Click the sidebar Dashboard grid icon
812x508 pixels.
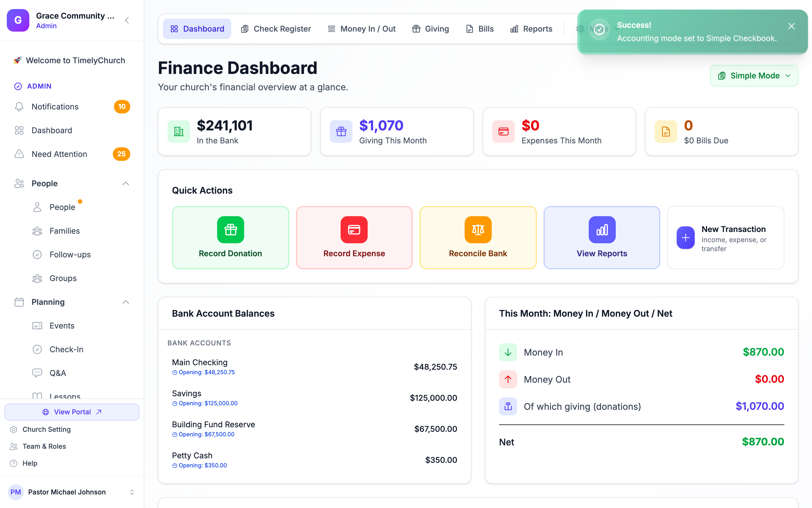19,130
